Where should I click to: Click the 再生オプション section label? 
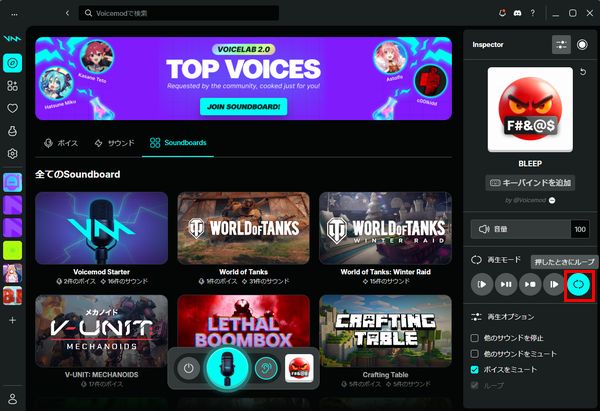pyautogui.click(x=510, y=317)
